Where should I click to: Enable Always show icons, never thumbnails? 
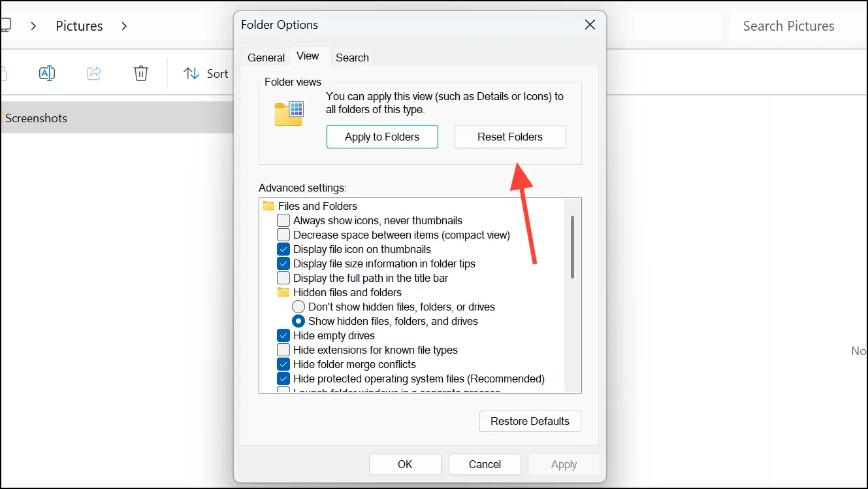(283, 220)
